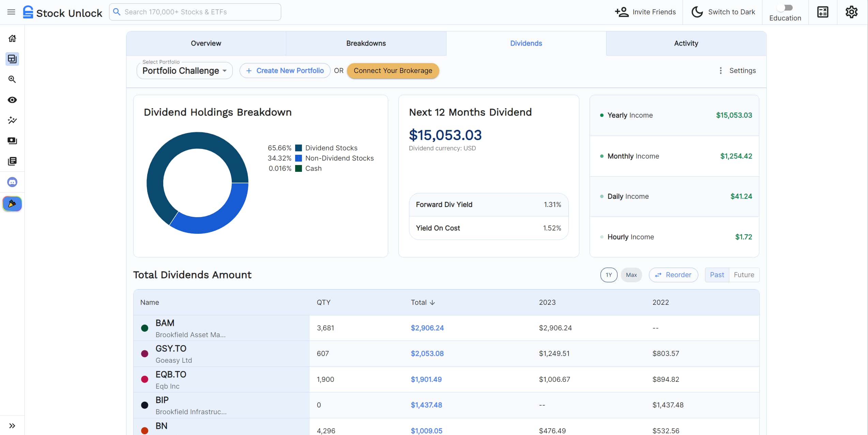This screenshot has width=868, height=435.
Task: Switch to the Overview tab
Action: tap(206, 43)
